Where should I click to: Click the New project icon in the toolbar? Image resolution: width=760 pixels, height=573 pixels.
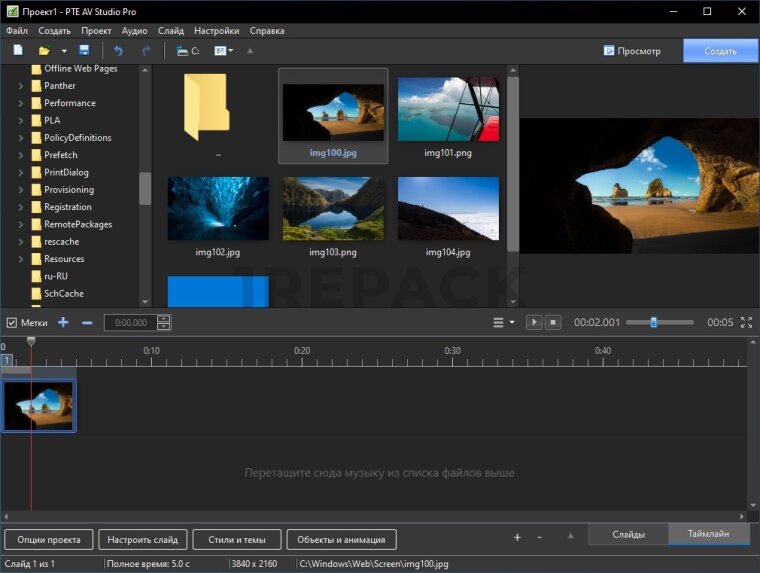click(x=17, y=50)
